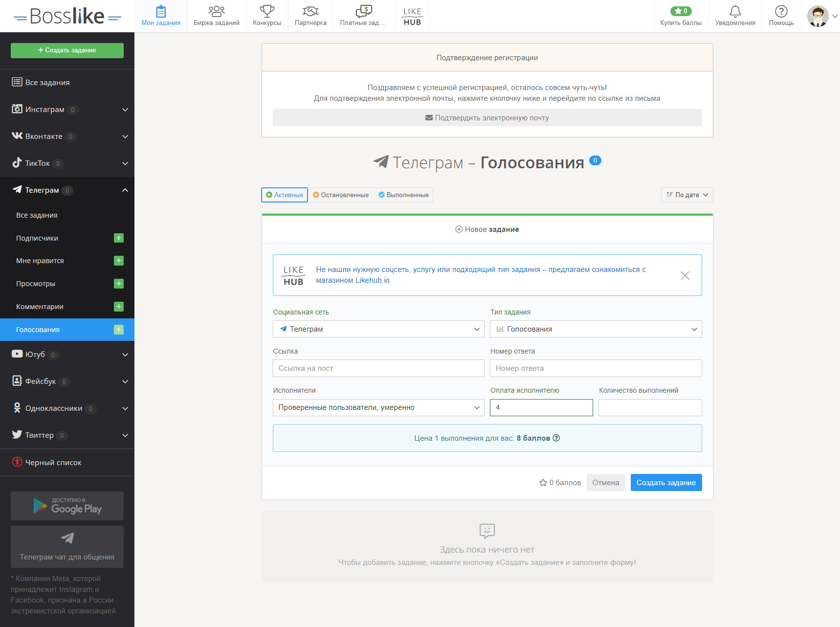The image size is (840, 627).
Task: Open the Просмотры submenu item
Action: click(36, 284)
